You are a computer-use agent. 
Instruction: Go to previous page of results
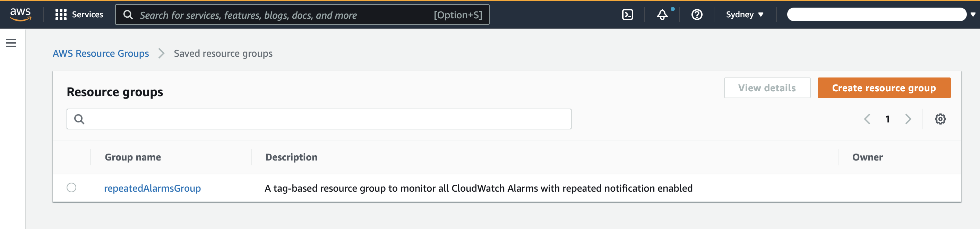coord(867,119)
